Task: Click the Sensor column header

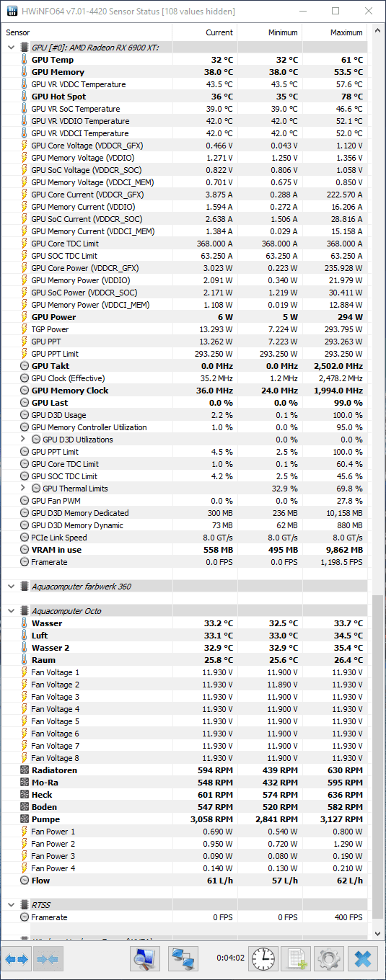Action: tap(87, 32)
